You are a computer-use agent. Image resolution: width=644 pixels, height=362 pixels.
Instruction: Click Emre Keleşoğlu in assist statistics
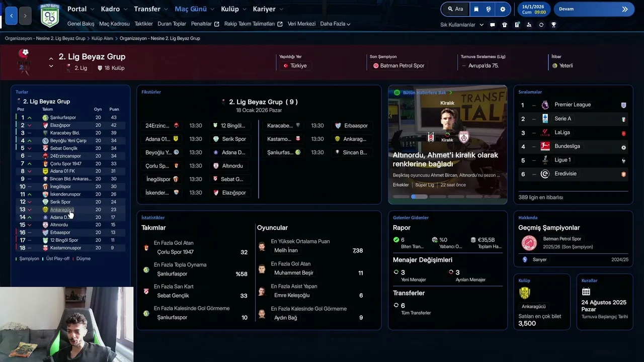292,295
